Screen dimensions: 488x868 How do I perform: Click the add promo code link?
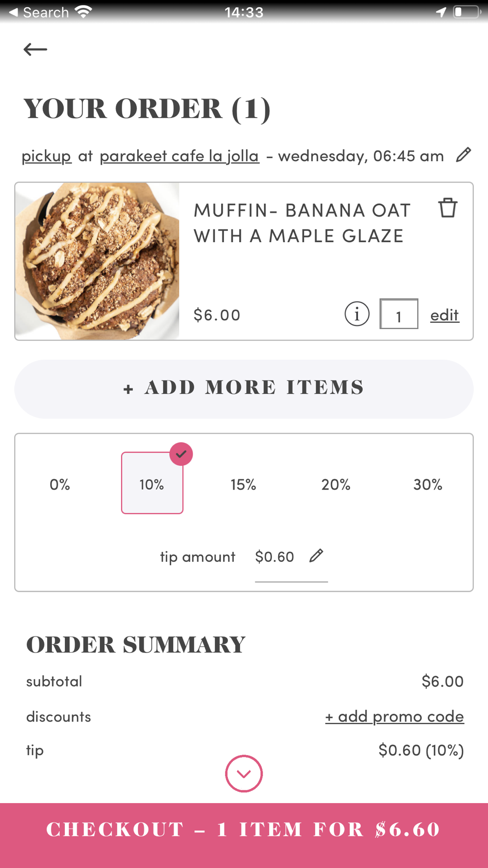(394, 716)
